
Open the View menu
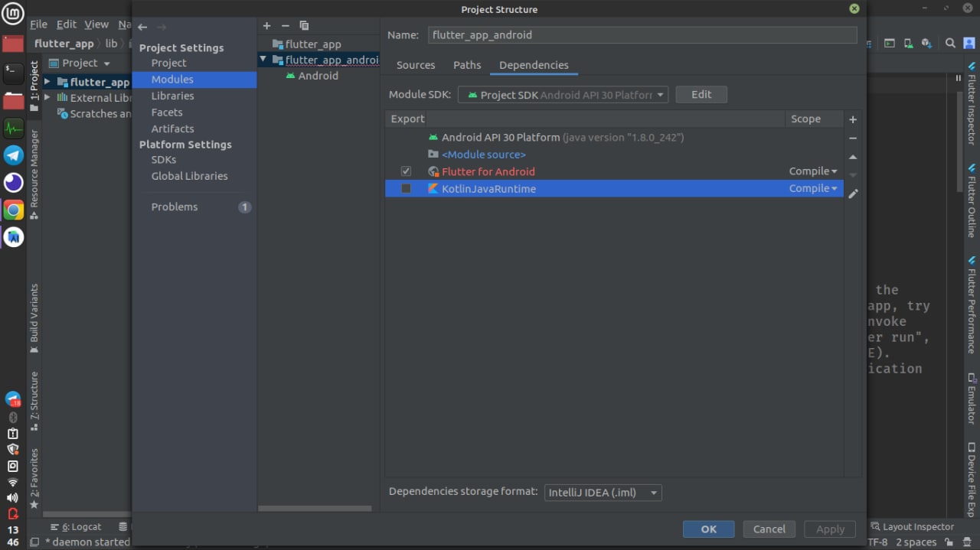coord(96,24)
